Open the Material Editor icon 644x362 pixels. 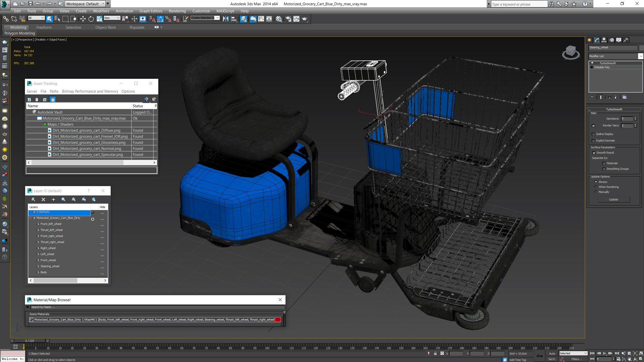tap(279, 19)
